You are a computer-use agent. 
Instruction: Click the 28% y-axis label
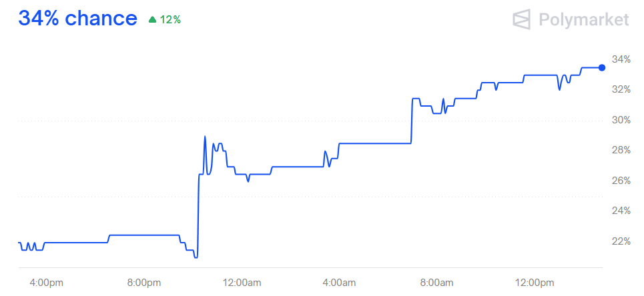621,150
